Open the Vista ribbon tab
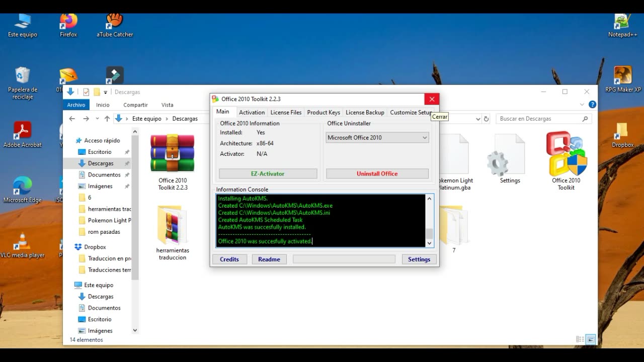 [x=167, y=105]
